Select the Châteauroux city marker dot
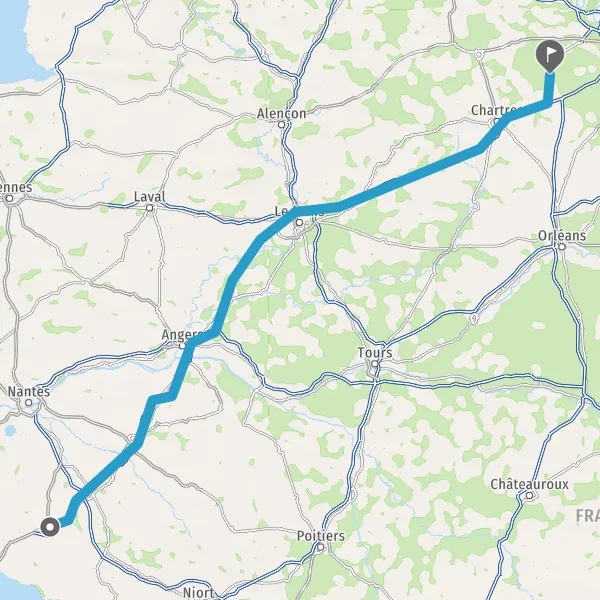This screenshot has height=600, width=600. 529,496
